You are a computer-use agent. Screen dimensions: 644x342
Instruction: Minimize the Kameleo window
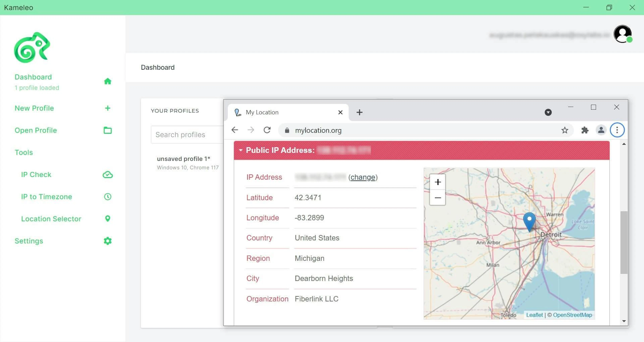[x=586, y=8]
